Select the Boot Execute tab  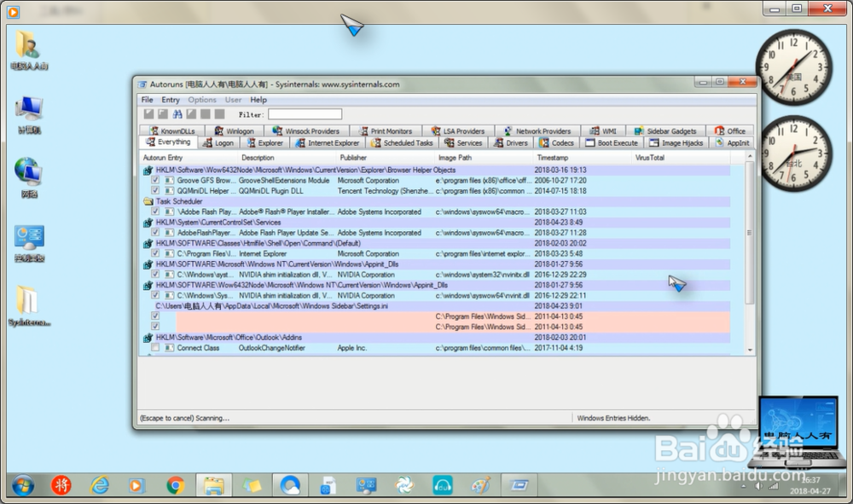click(x=612, y=143)
